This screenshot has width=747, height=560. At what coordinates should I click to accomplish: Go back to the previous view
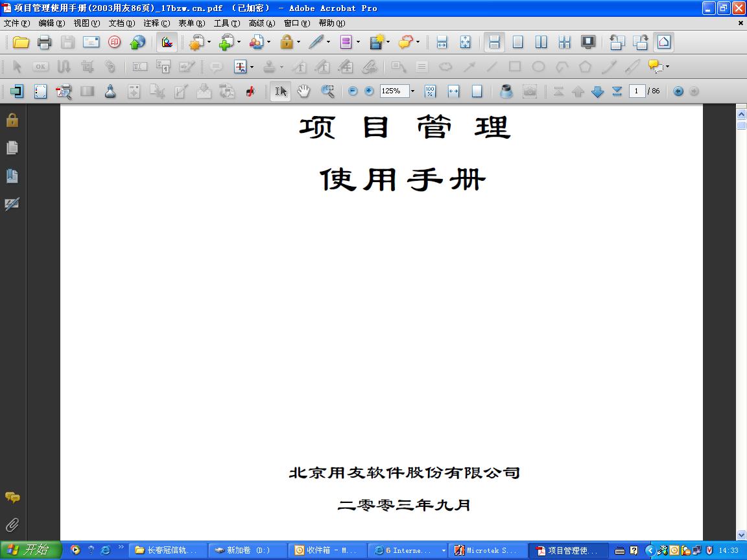678,91
